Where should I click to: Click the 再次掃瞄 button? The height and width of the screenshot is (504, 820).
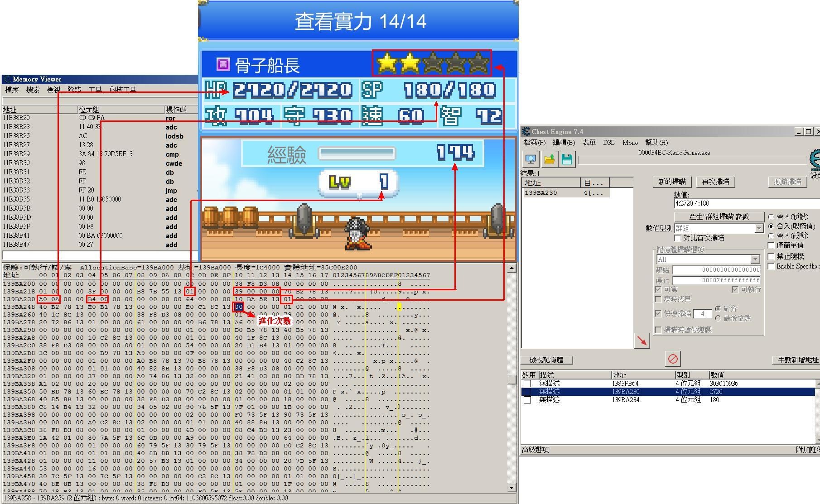click(x=715, y=182)
